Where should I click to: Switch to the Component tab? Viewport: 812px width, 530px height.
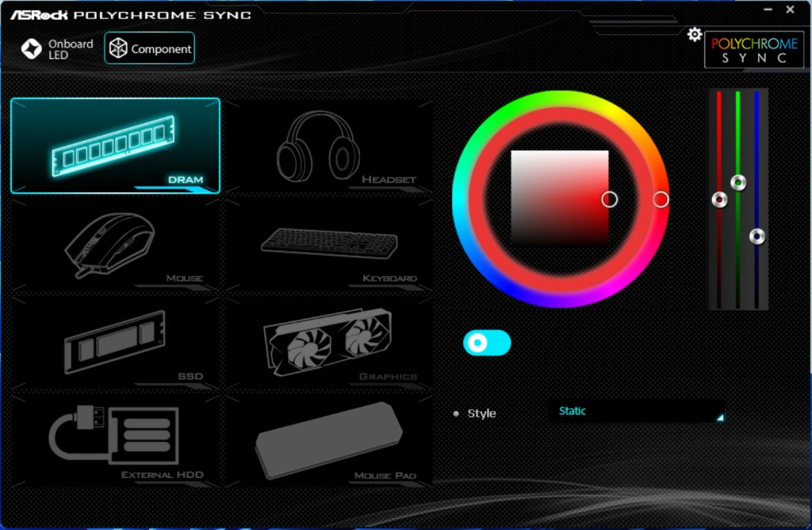150,48
